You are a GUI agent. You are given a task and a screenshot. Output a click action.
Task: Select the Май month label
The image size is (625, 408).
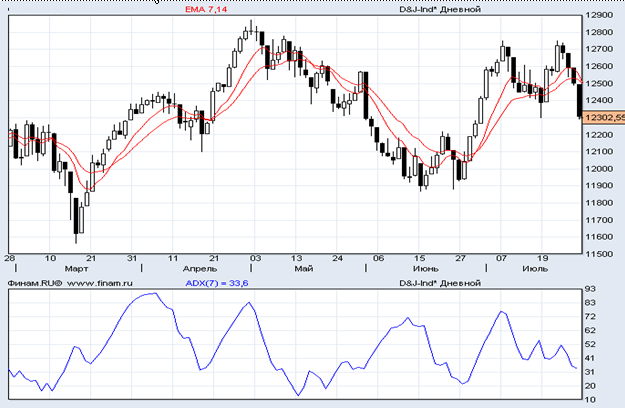coord(307,269)
